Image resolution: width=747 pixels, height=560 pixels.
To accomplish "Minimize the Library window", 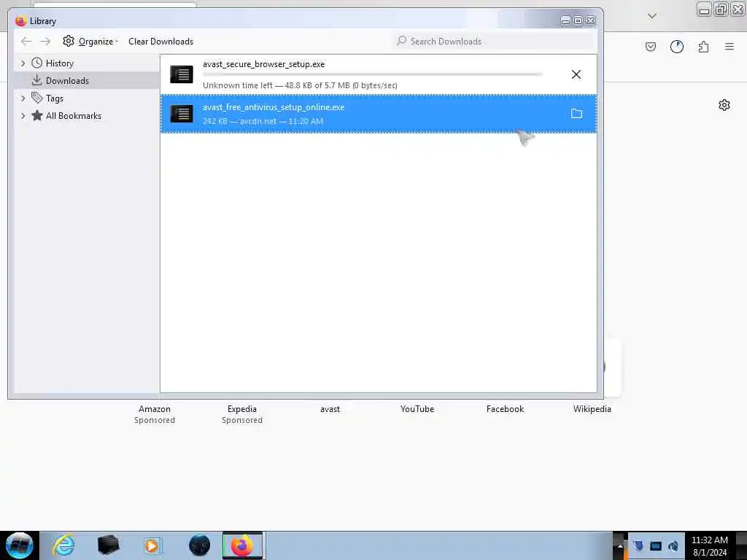I will point(565,20).
